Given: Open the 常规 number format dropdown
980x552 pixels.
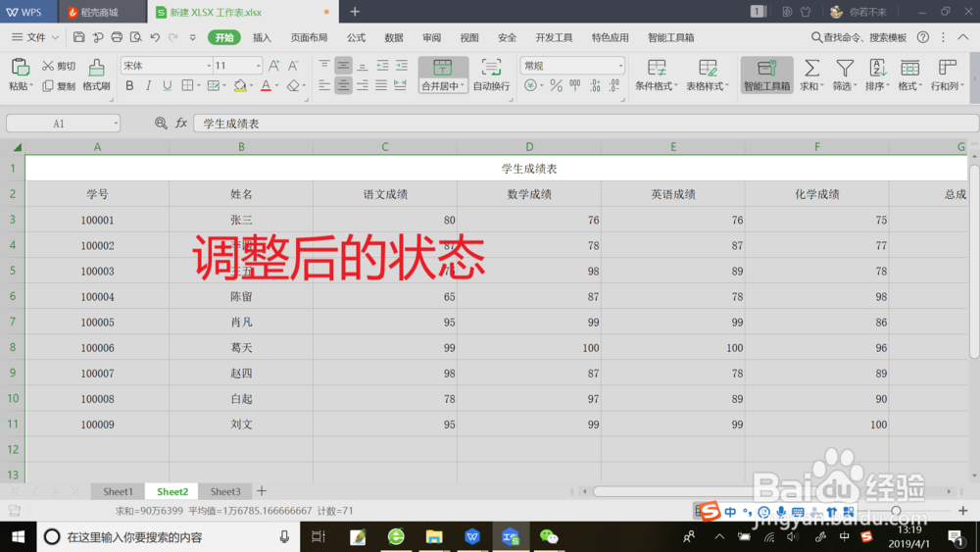Looking at the screenshot, I should (x=620, y=66).
